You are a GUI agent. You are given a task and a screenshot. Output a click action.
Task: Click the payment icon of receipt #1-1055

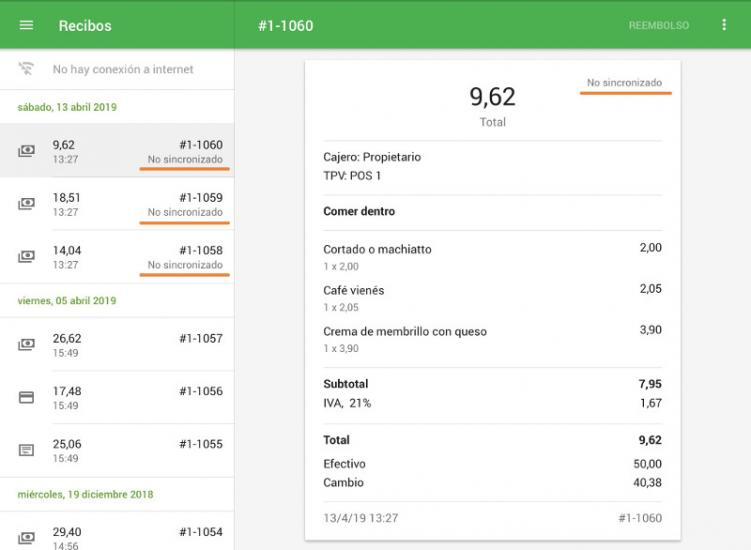click(26, 450)
